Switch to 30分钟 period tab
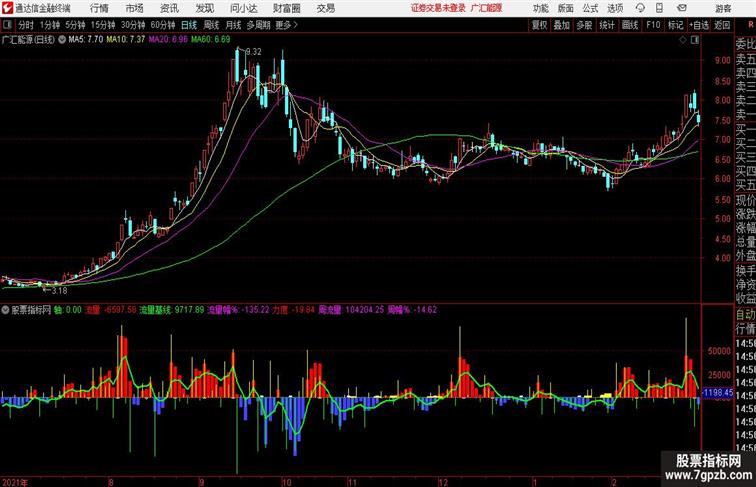Viewport: 756px width, 487px height. coord(133,25)
